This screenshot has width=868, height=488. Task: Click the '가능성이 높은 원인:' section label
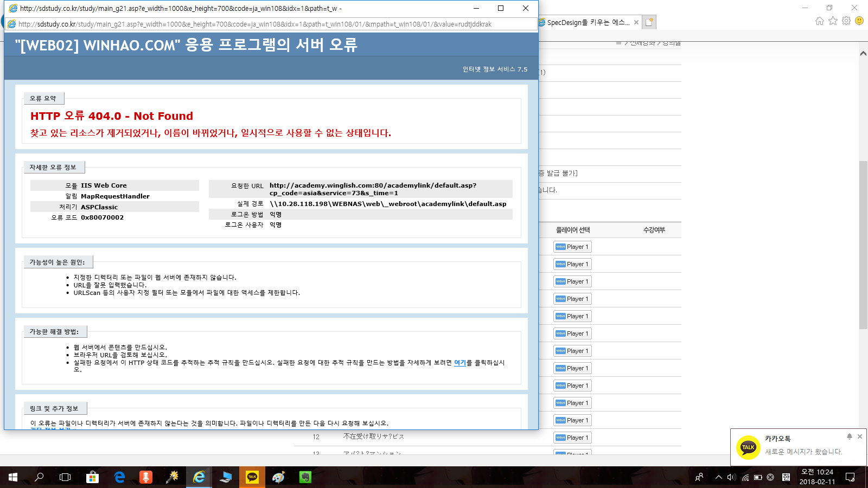(x=58, y=262)
